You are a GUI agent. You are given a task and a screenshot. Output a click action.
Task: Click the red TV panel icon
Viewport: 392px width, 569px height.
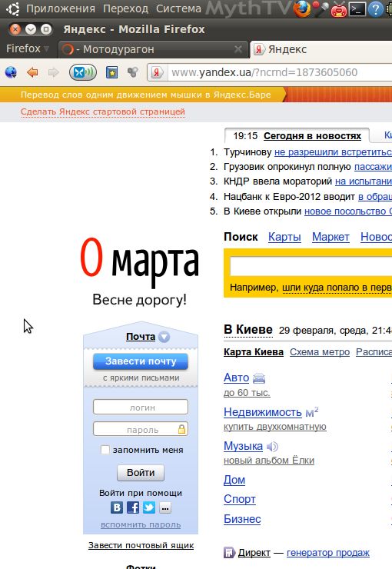(339, 9)
